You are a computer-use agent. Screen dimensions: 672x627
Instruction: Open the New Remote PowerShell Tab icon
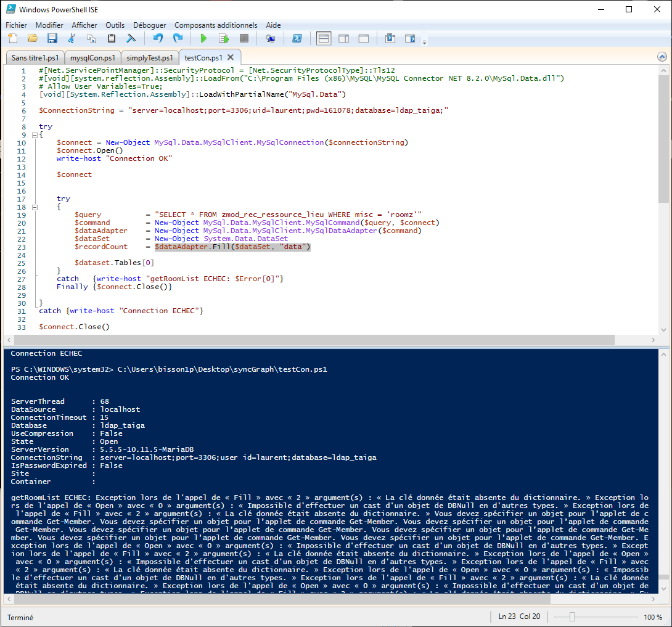point(270,39)
